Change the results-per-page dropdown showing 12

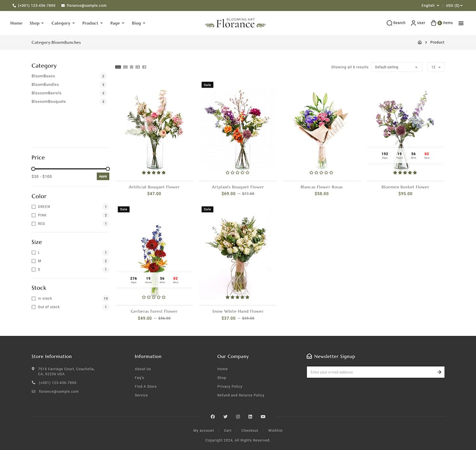[x=436, y=67]
